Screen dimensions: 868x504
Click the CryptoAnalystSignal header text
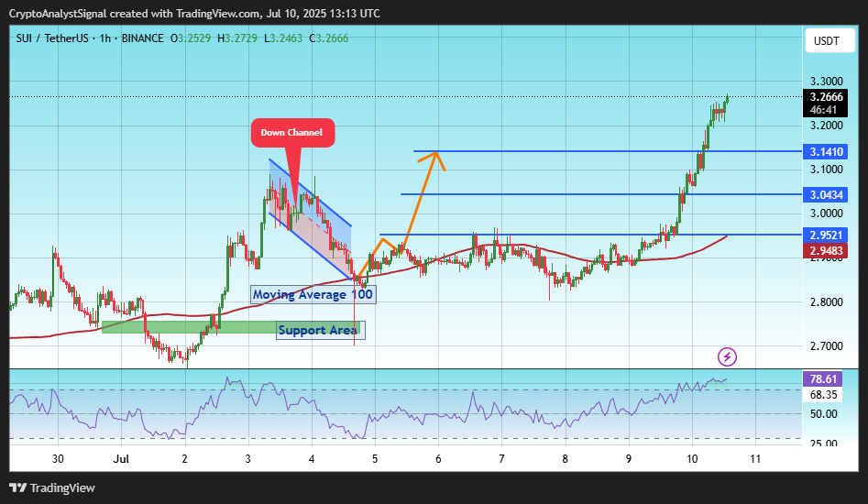coord(58,13)
